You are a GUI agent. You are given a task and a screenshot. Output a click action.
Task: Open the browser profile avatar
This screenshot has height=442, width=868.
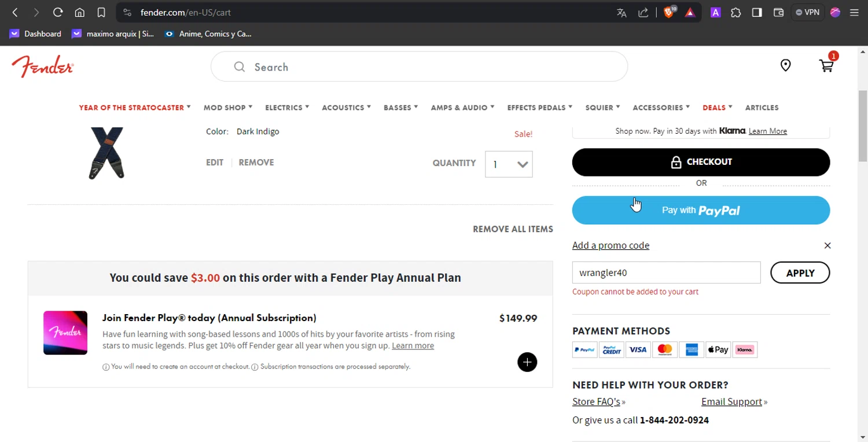click(835, 12)
